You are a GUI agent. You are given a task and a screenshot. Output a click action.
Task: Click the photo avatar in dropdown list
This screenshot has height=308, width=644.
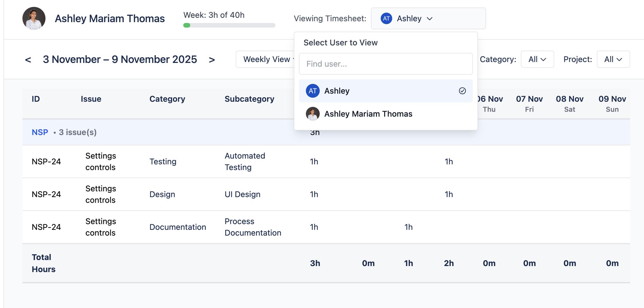click(313, 114)
